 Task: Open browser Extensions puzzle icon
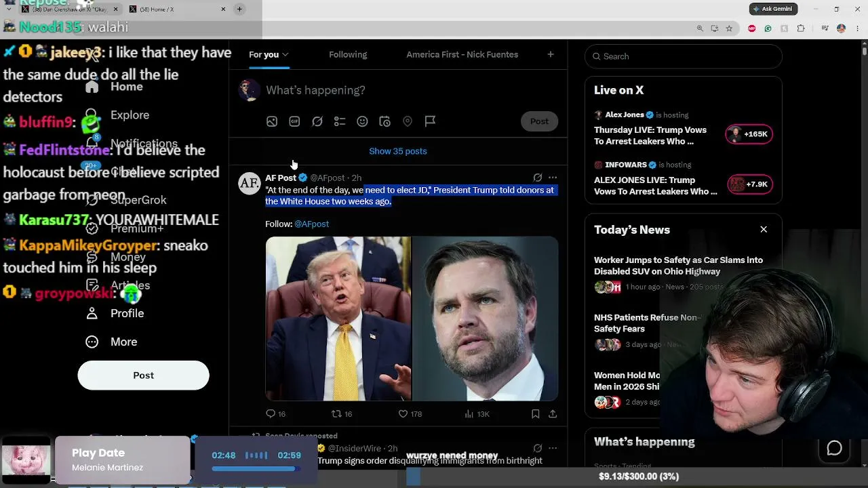point(801,28)
